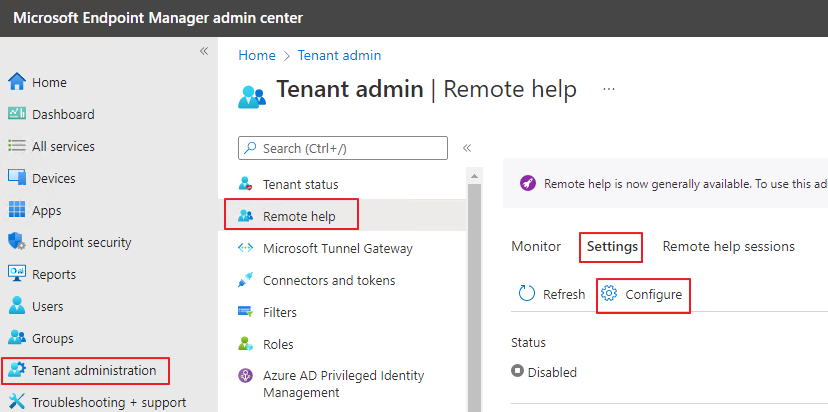828x412 pixels.
Task: Click the Filters icon
Action: (x=246, y=312)
